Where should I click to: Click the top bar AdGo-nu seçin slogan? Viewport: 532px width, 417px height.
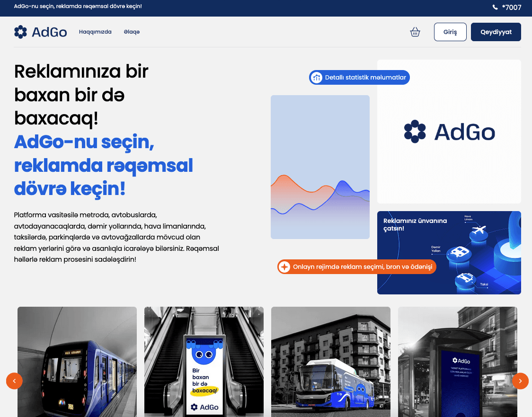78,6
